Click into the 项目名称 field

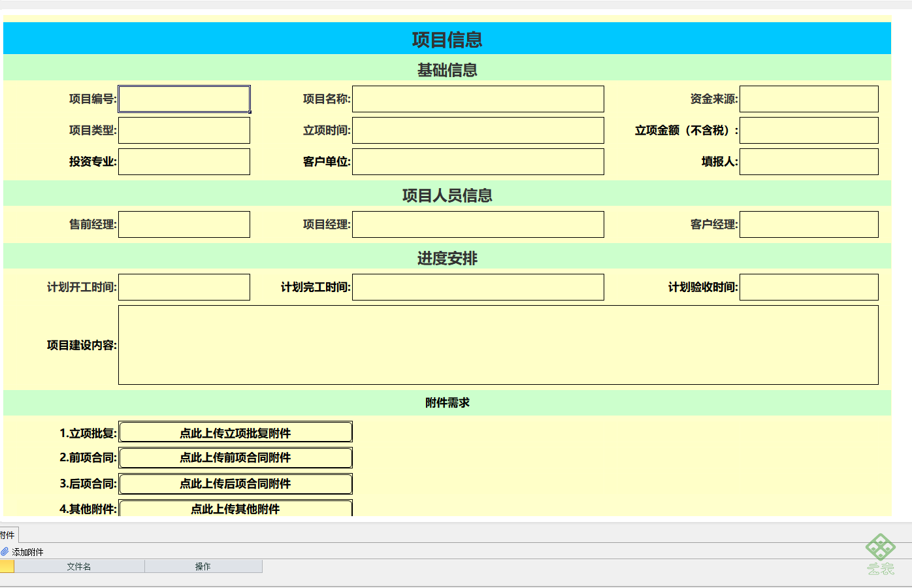478,99
